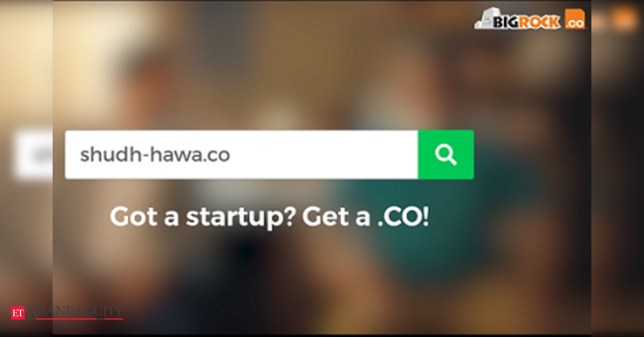The image size is (644, 337).
Task: Click the "Got a startup?" tagline text
Action: click(x=203, y=217)
